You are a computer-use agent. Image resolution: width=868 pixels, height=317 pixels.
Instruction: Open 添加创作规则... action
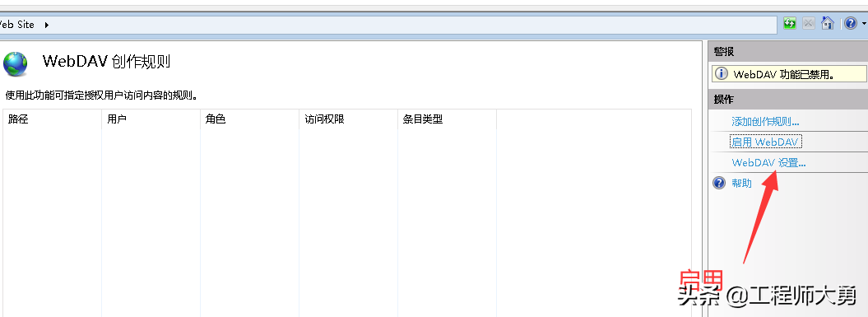pyautogui.click(x=765, y=121)
